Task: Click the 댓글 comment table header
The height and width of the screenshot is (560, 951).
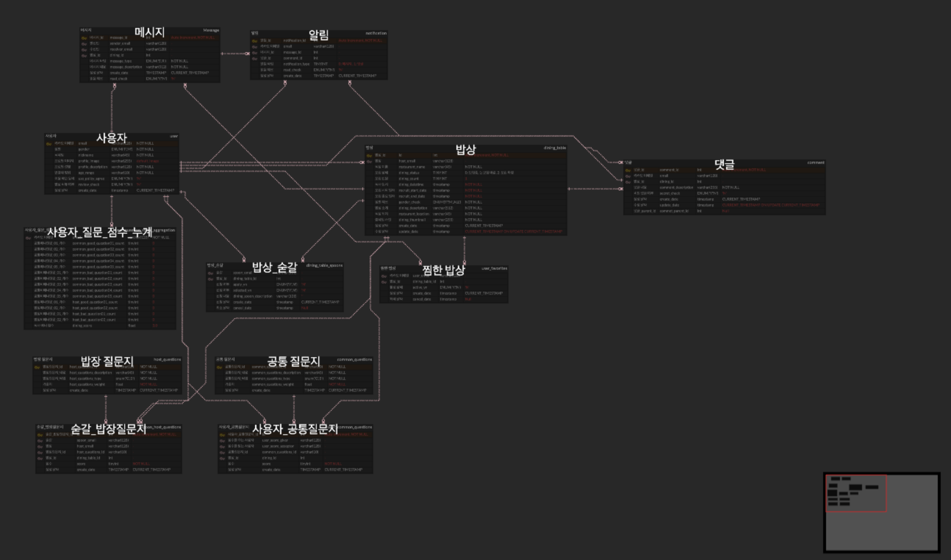Action: 724,164
